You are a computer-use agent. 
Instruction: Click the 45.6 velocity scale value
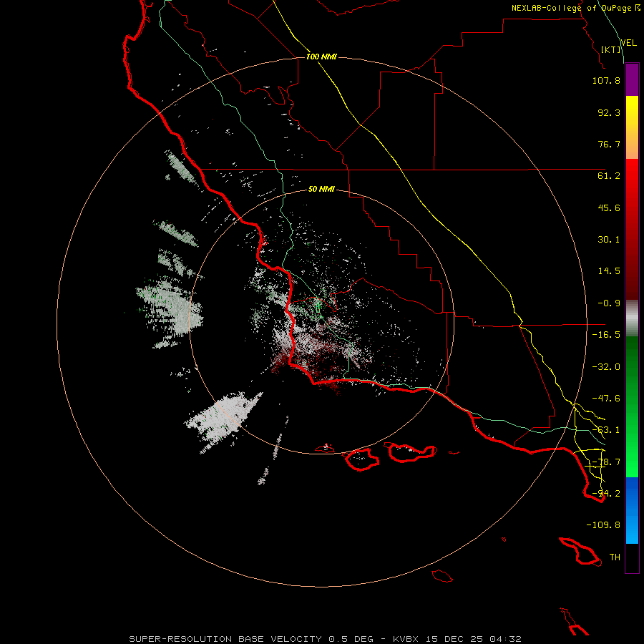pyautogui.click(x=609, y=208)
